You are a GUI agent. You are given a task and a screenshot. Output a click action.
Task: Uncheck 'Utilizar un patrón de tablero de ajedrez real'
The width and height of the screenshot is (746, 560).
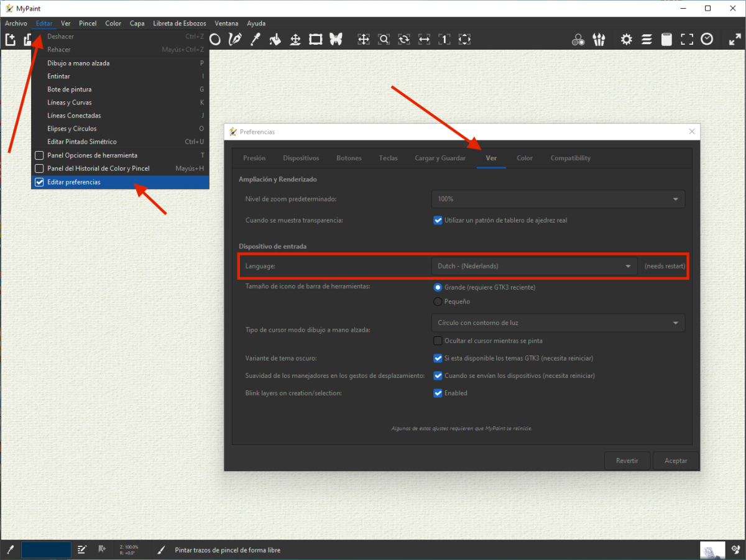point(438,220)
